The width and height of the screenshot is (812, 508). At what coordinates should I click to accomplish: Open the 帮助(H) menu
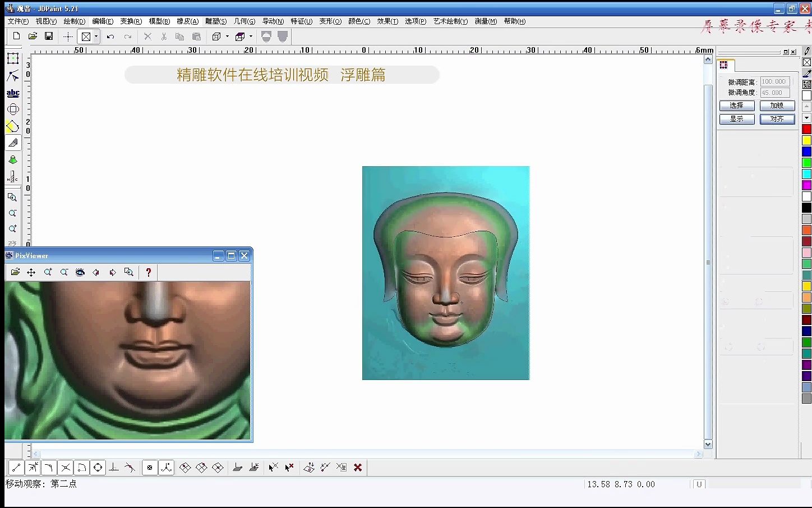(x=514, y=21)
